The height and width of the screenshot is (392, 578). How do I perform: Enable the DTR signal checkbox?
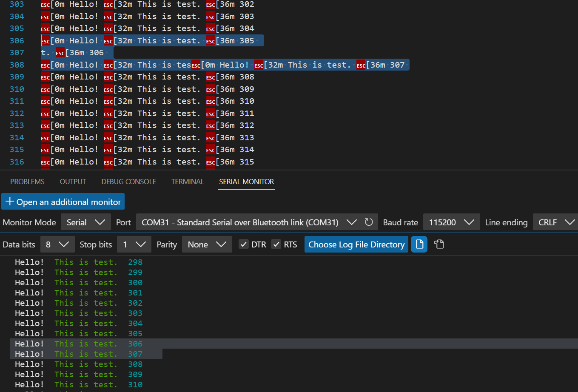244,244
